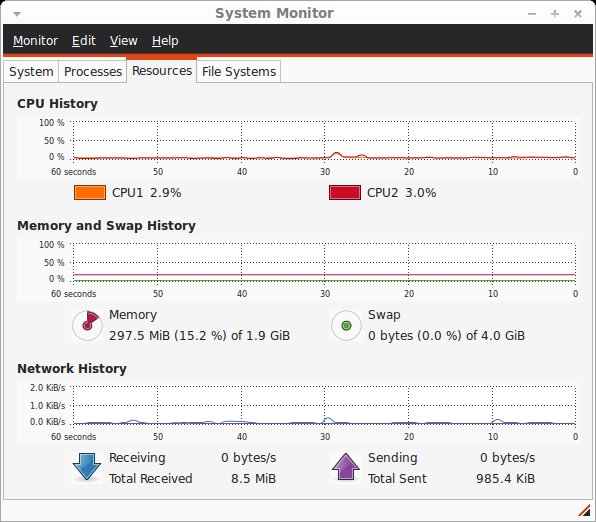The width and height of the screenshot is (596, 522).
Task: Click the System Monitor title text
Action: click(x=274, y=13)
